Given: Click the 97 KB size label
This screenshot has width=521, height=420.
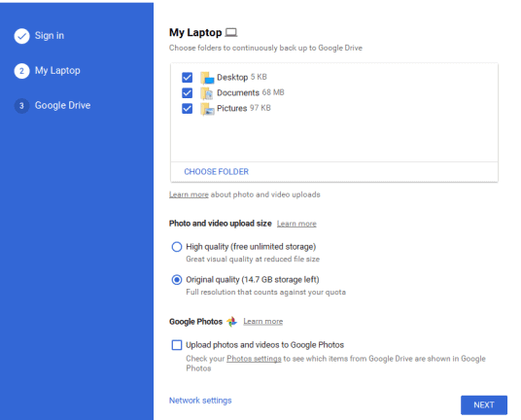Looking at the screenshot, I should tap(260, 108).
